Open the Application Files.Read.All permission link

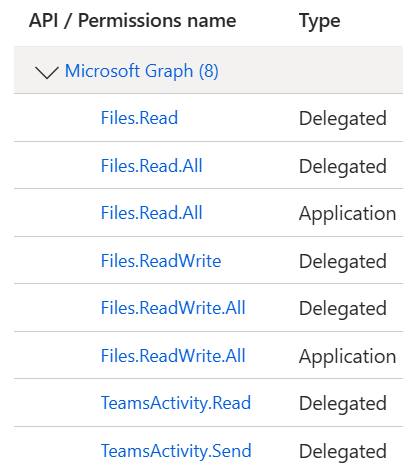[152, 213]
